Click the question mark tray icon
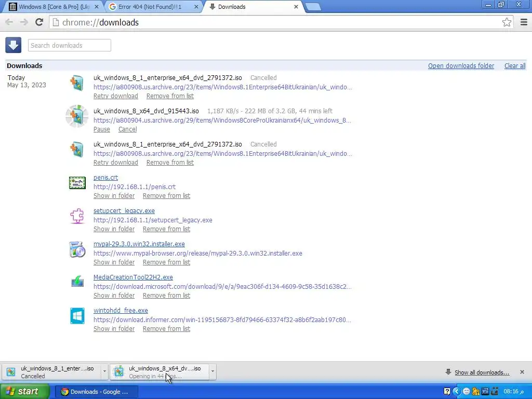Screen dimensions: 532x399 447,391
